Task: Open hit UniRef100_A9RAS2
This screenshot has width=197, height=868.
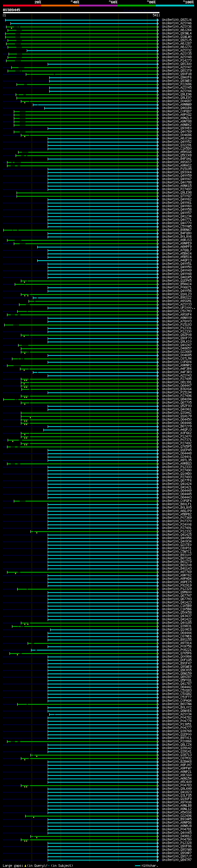Action: [176, 165]
